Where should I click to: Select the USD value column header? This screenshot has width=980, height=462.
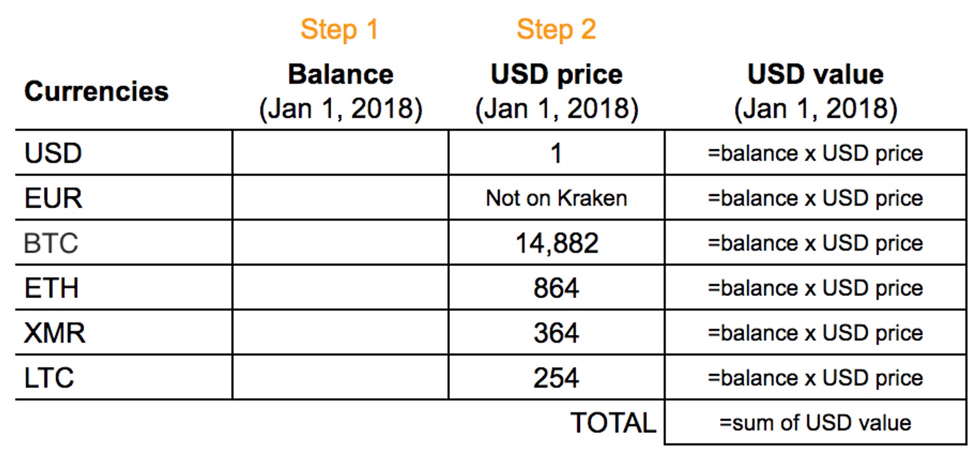click(x=815, y=75)
